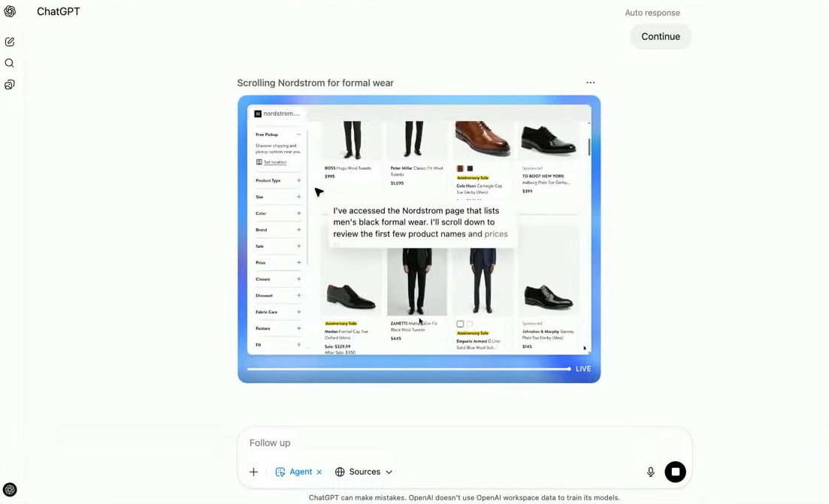
Task: Click the Continue auto response button
Action: pos(661,37)
